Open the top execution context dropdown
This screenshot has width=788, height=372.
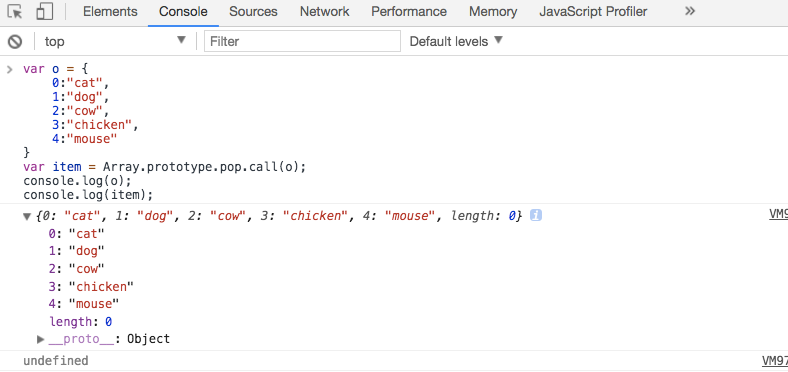coord(115,41)
